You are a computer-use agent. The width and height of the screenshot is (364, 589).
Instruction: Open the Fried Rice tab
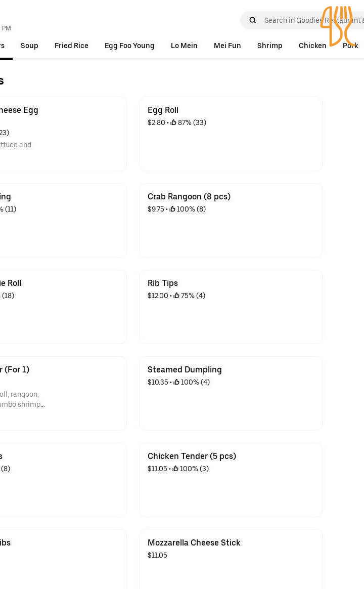71,46
